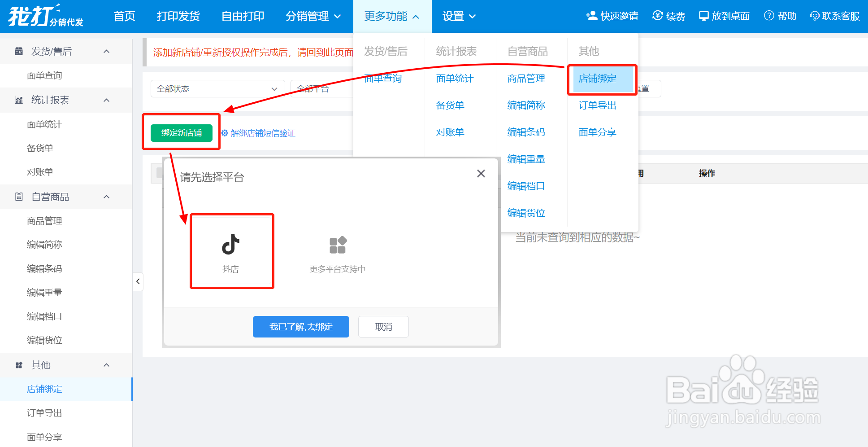Select 编辑货位 in the dropdown menu

526,213
